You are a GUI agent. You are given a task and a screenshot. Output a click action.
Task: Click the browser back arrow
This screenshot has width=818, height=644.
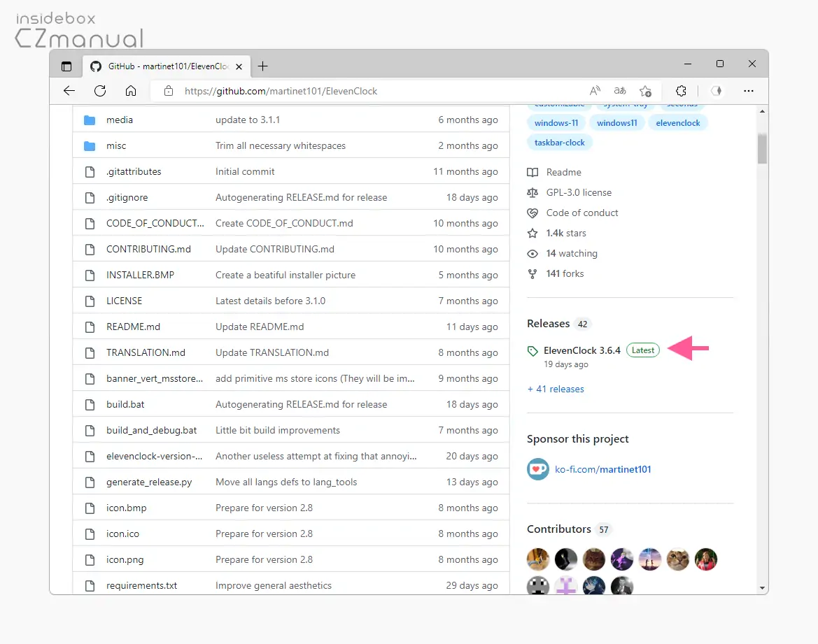click(x=69, y=91)
